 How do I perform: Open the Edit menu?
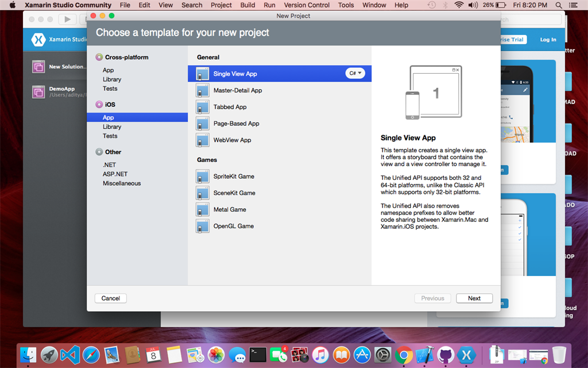(144, 5)
